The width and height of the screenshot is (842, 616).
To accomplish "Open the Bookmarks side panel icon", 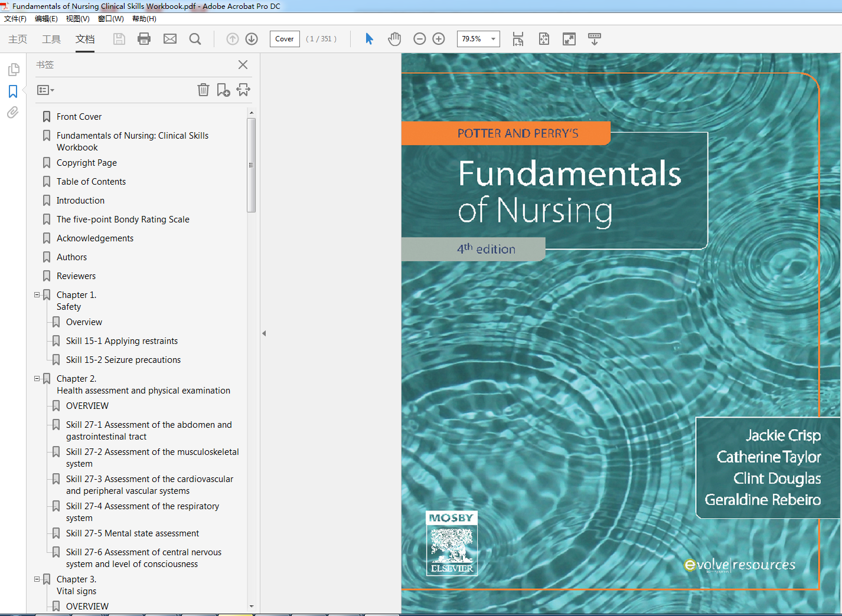I will [13, 91].
